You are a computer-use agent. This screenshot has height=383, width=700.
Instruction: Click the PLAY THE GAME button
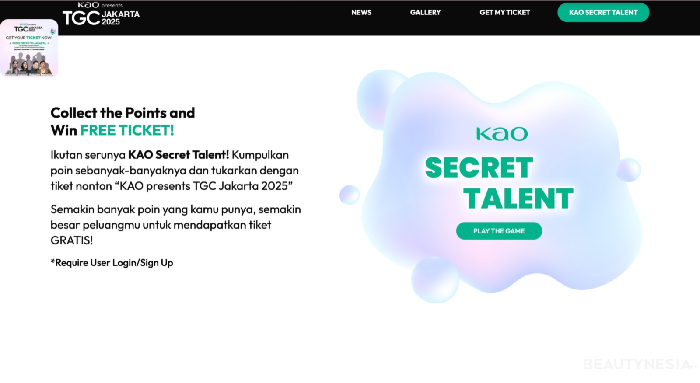499,231
